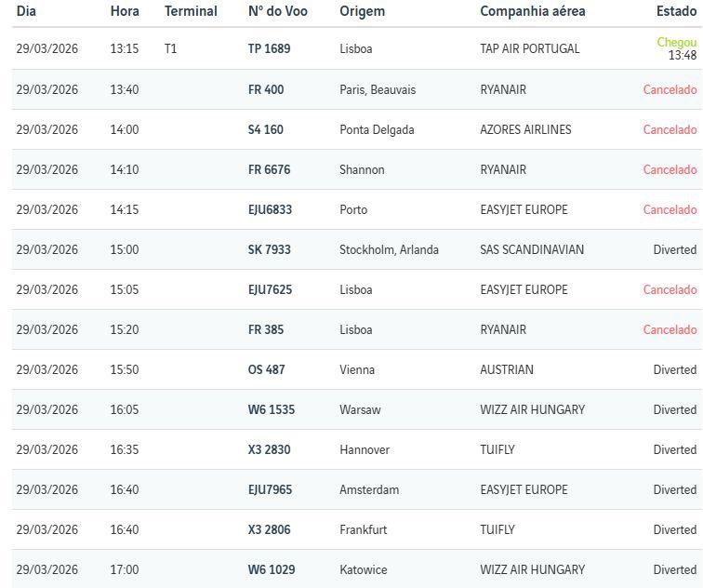Open flight S4 160 details

point(266,130)
